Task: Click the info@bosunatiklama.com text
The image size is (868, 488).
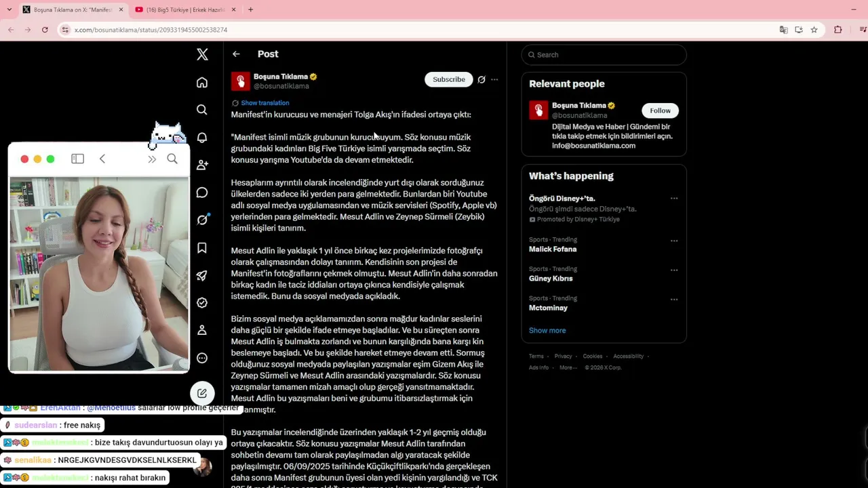Action: click(593, 146)
